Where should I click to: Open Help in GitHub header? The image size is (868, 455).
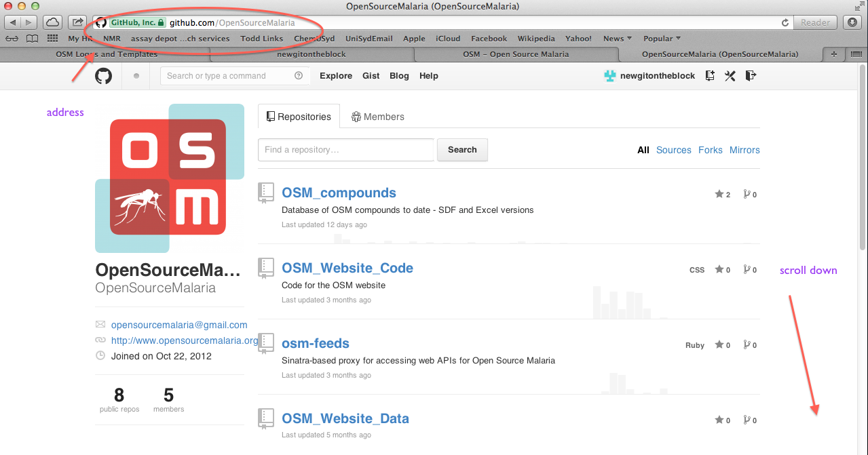429,76
